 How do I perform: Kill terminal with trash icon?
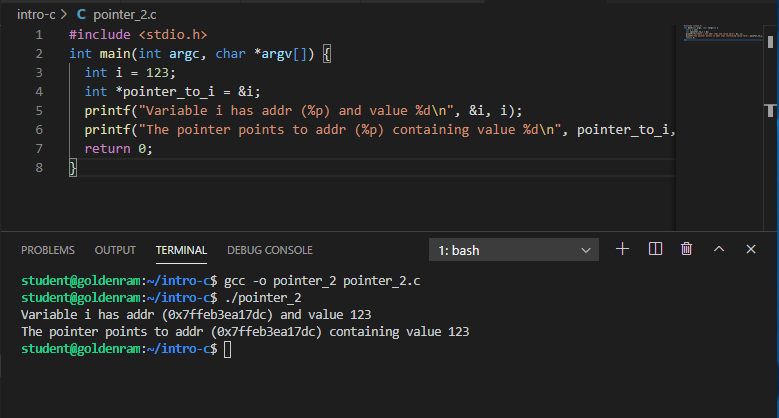[x=686, y=249]
